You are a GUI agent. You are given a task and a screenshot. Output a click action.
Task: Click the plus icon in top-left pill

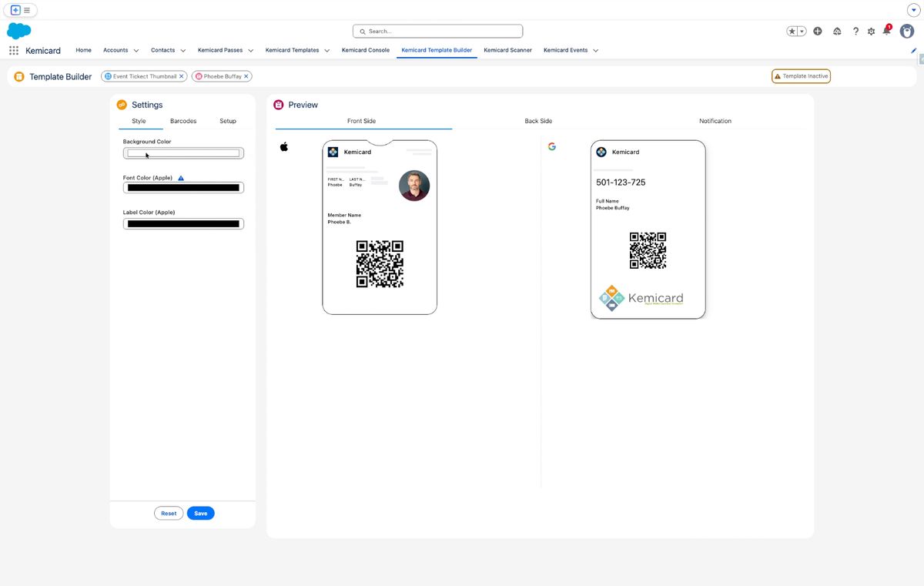[x=15, y=10]
